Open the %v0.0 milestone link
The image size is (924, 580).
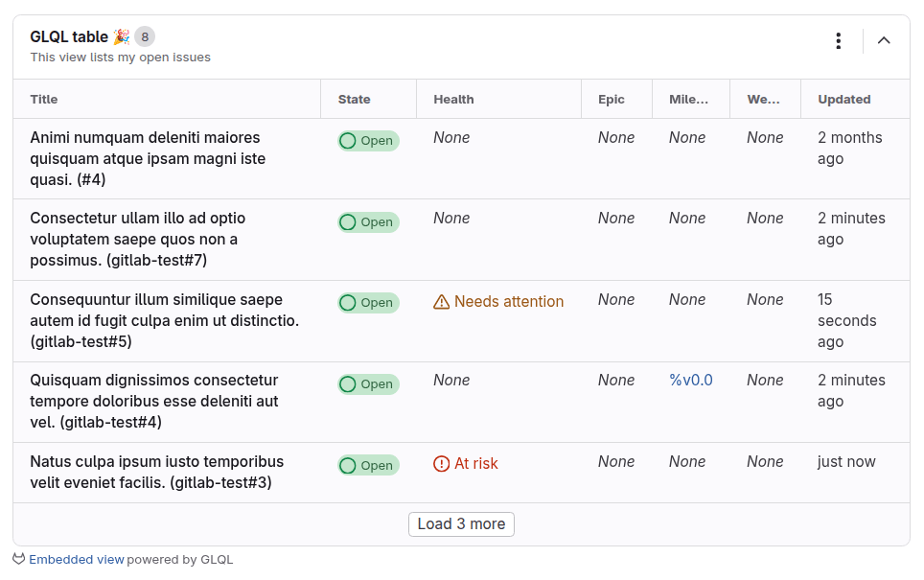click(x=691, y=380)
